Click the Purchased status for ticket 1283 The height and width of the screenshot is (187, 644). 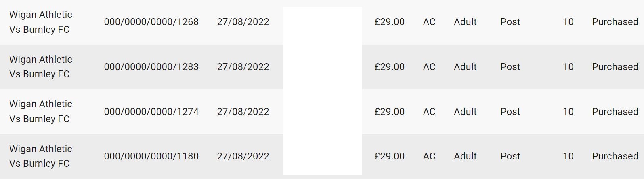coord(615,67)
